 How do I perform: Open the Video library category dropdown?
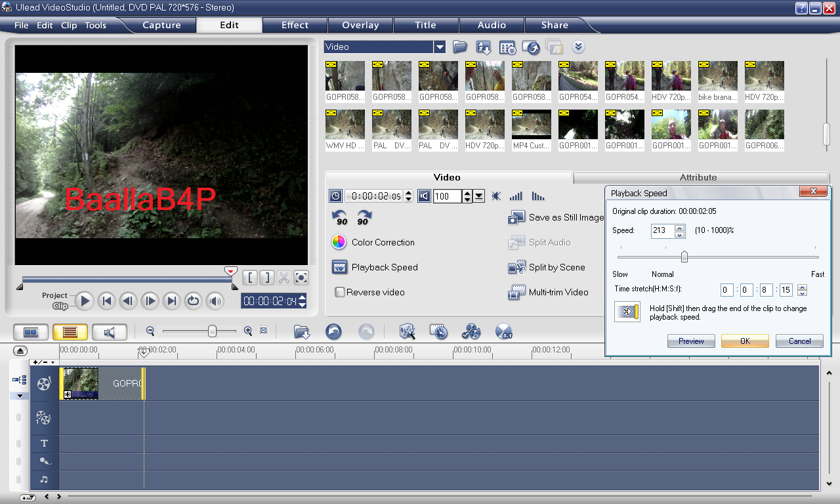point(440,47)
